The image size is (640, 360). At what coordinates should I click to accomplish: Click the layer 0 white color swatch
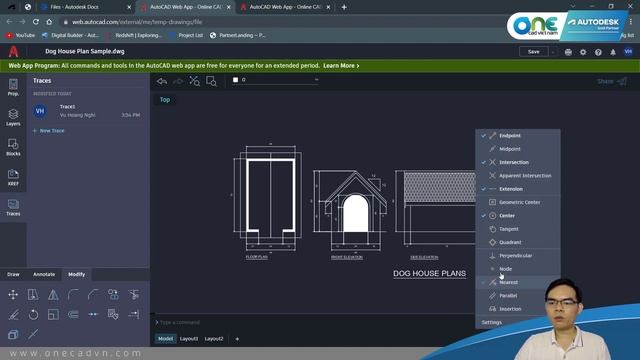[x=235, y=80]
